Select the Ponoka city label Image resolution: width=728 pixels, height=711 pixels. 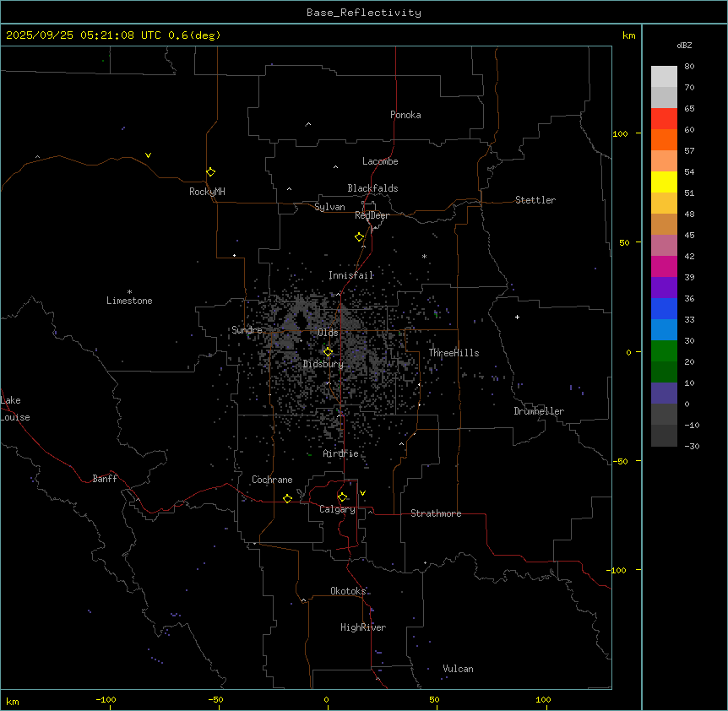(x=405, y=115)
